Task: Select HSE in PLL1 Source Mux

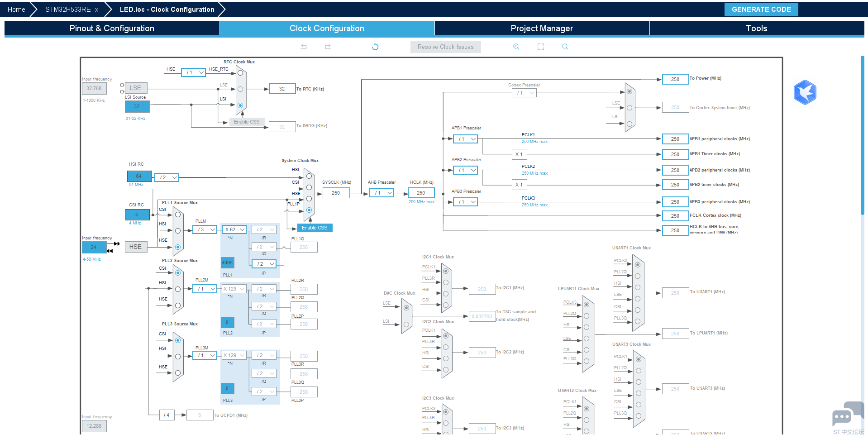Action: point(178,247)
